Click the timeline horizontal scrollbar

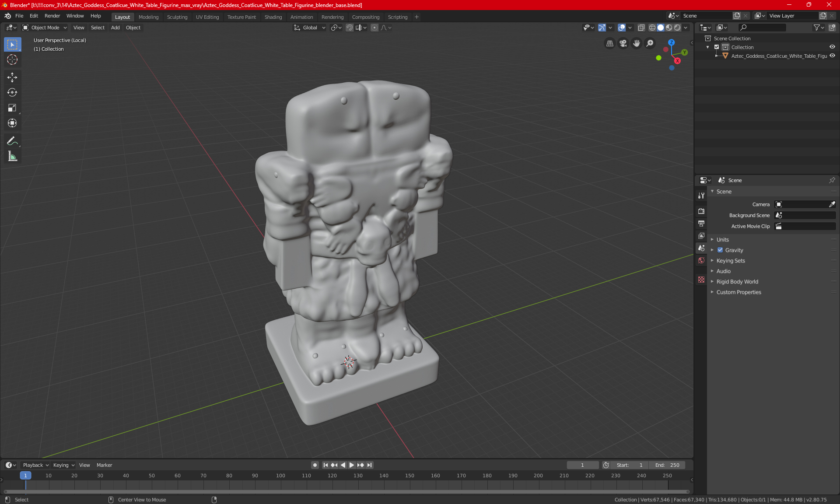[346, 492]
